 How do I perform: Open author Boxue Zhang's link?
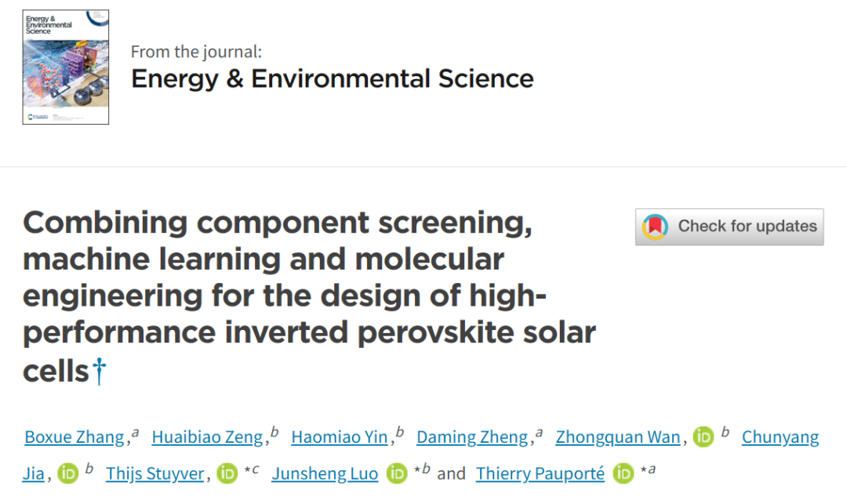pyautogui.click(x=75, y=437)
